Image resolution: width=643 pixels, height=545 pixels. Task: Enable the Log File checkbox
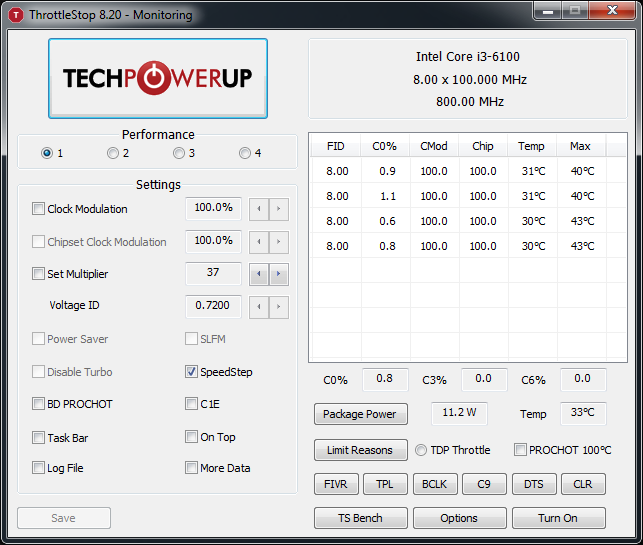click(38, 467)
